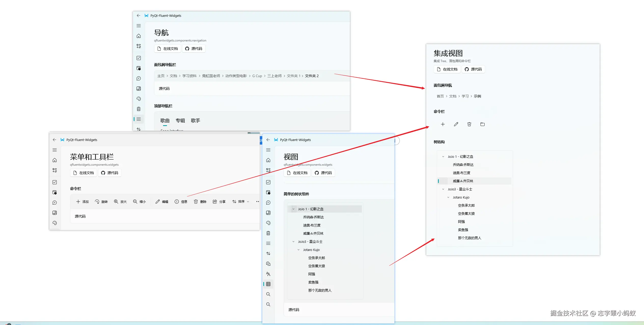
Task: Click the back arrow in the 导航 window
Action: [138, 16]
